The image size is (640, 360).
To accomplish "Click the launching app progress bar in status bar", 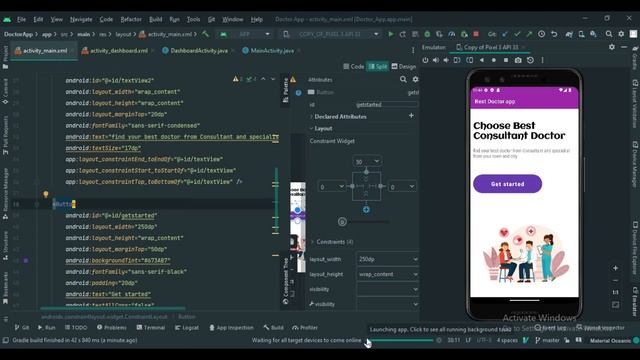I will point(400,340).
